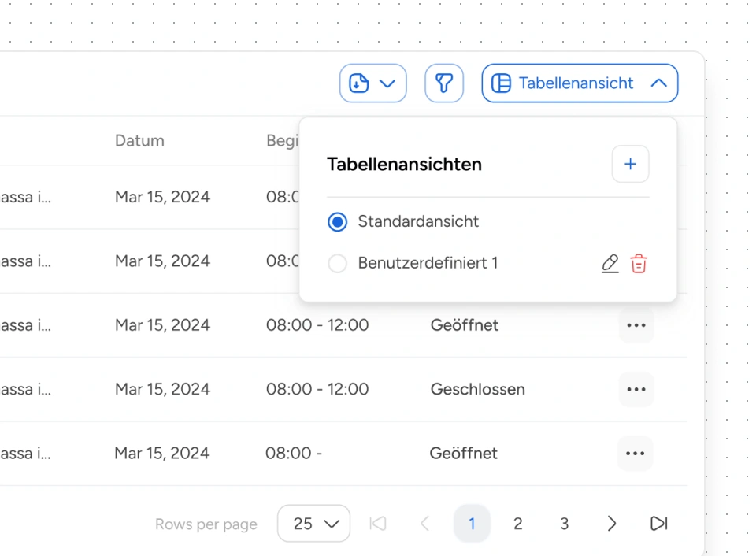The height and width of the screenshot is (556, 756).
Task: Jump to the last page
Action: [658, 524]
